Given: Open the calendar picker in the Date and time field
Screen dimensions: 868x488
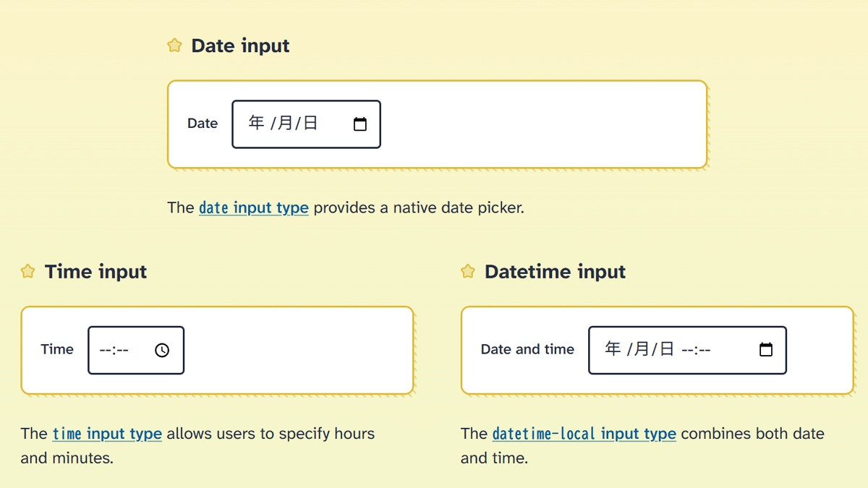Looking at the screenshot, I should click(766, 350).
